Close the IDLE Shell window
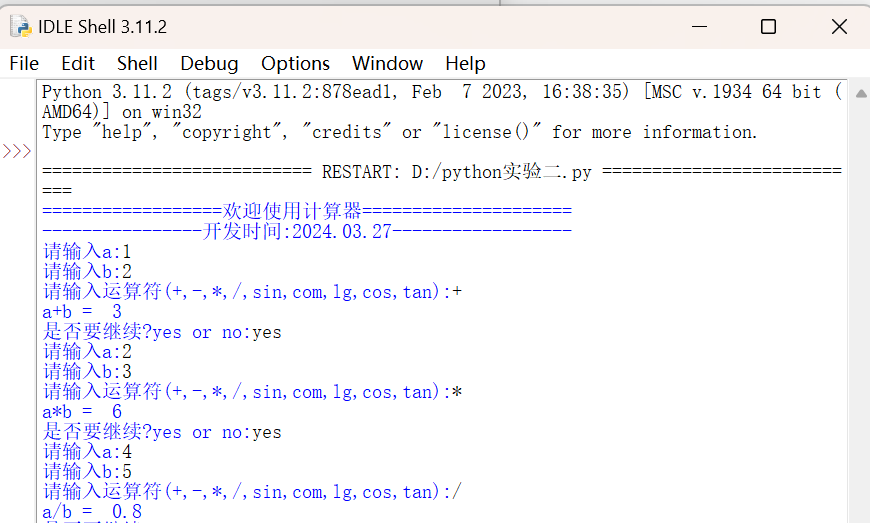870x523 pixels. pyautogui.click(x=839, y=27)
